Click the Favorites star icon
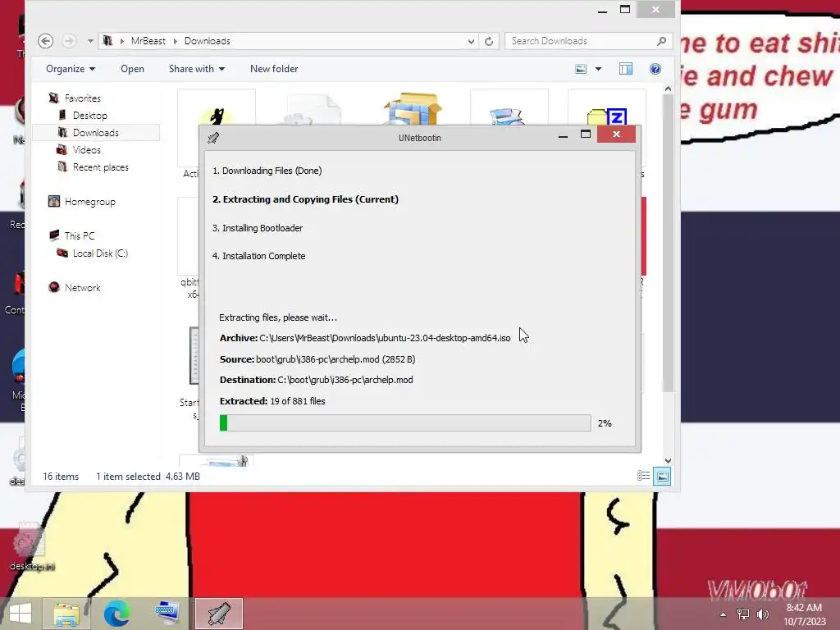The height and width of the screenshot is (630, 840). pyautogui.click(x=53, y=98)
